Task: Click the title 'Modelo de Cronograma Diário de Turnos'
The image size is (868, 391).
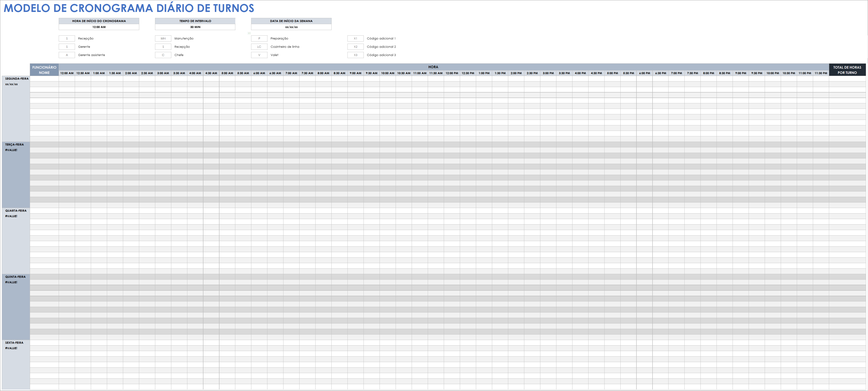Action: click(129, 8)
